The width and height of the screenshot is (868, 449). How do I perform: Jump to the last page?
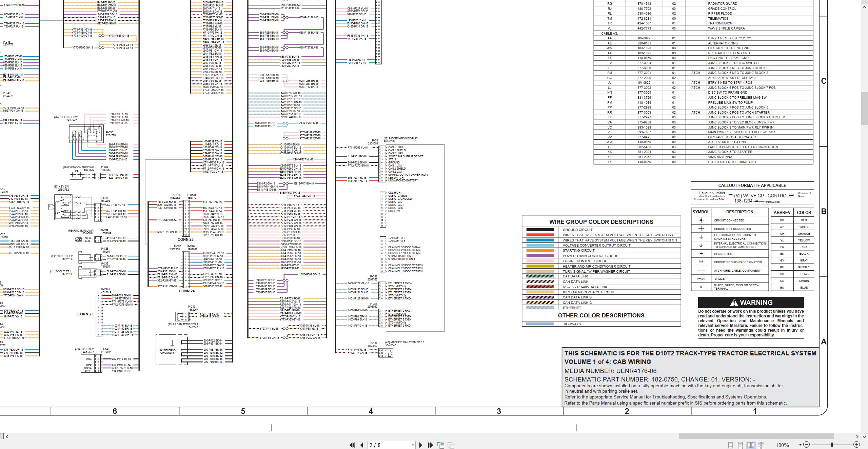431,445
